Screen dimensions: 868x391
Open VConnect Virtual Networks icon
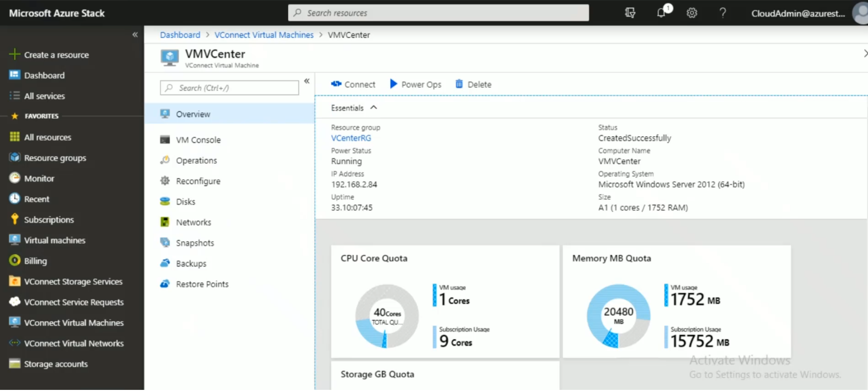click(15, 343)
